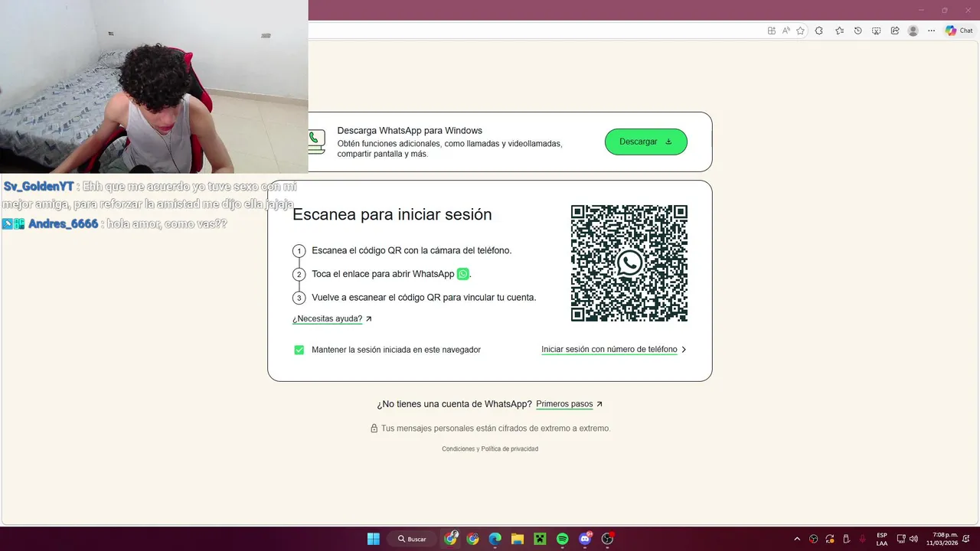Open Edge Settings and more ellipsis menu

[931, 31]
